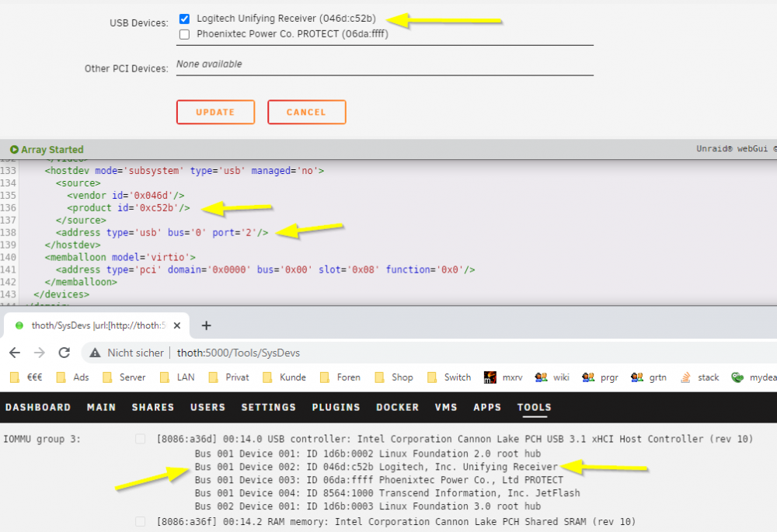Click Bus 001 Device 004 Transcend JetFlash row
This screenshot has height=532, width=777.
[387, 493]
